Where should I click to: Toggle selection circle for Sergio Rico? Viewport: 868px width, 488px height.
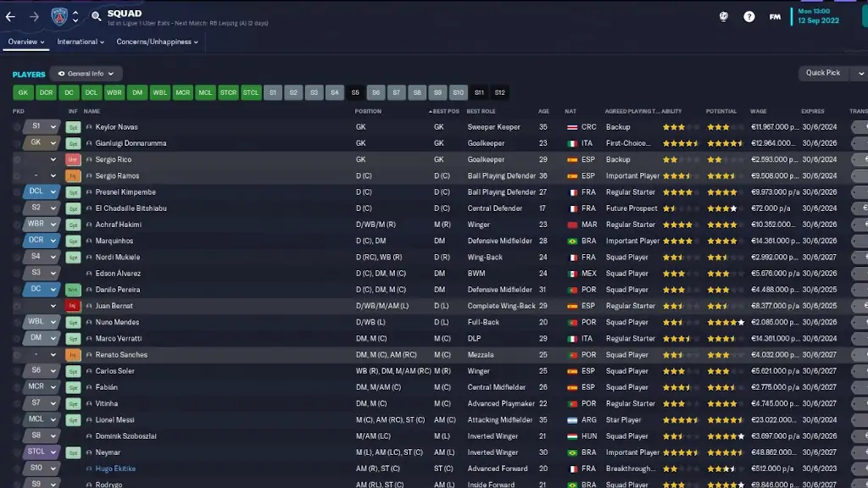17,159
